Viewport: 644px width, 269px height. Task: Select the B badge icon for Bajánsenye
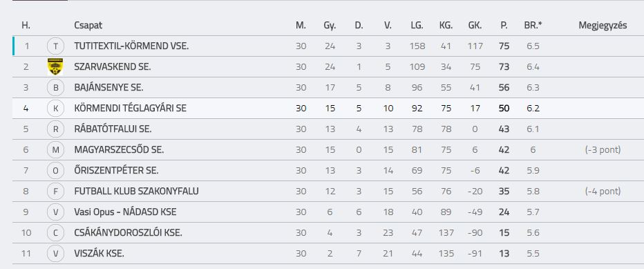55,88
